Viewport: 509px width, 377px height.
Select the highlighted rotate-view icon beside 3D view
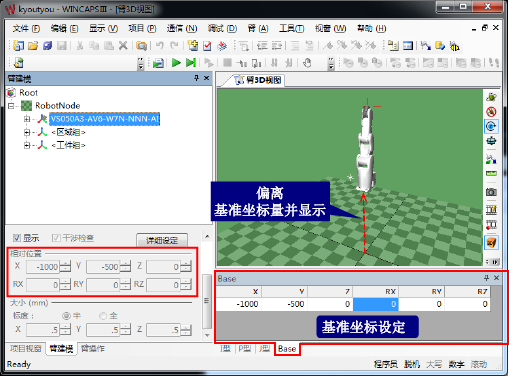(491, 126)
